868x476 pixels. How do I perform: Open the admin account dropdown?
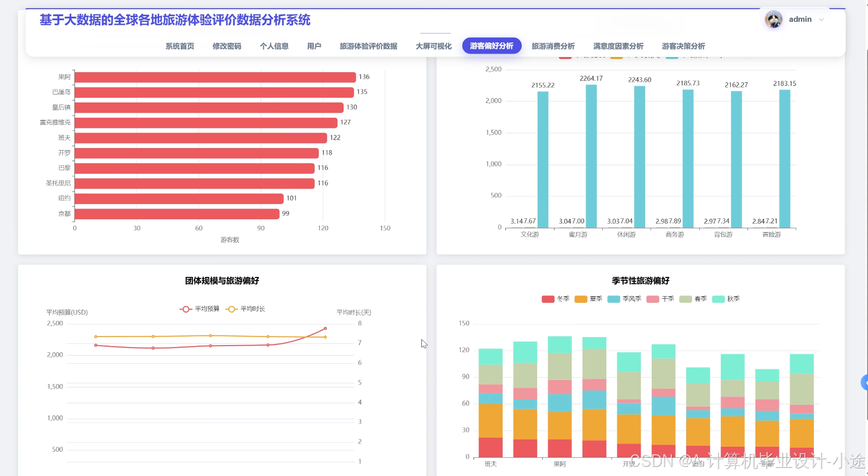[x=822, y=19]
